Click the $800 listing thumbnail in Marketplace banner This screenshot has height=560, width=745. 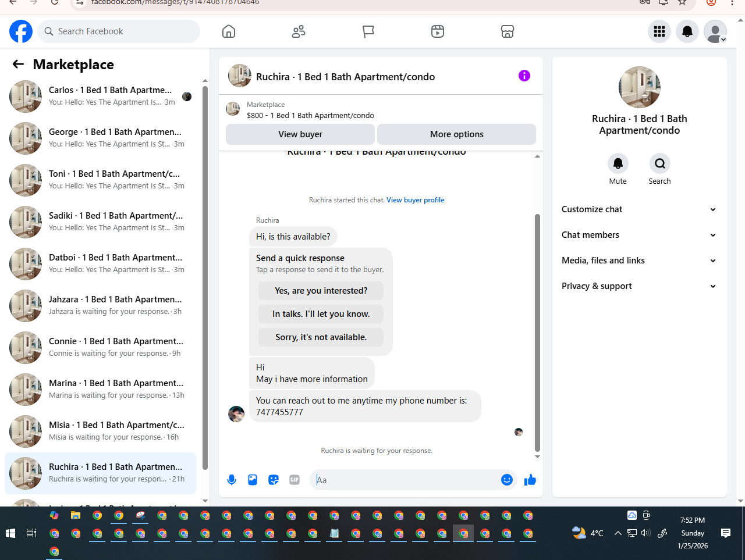pyautogui.click(x=233, y=109)
